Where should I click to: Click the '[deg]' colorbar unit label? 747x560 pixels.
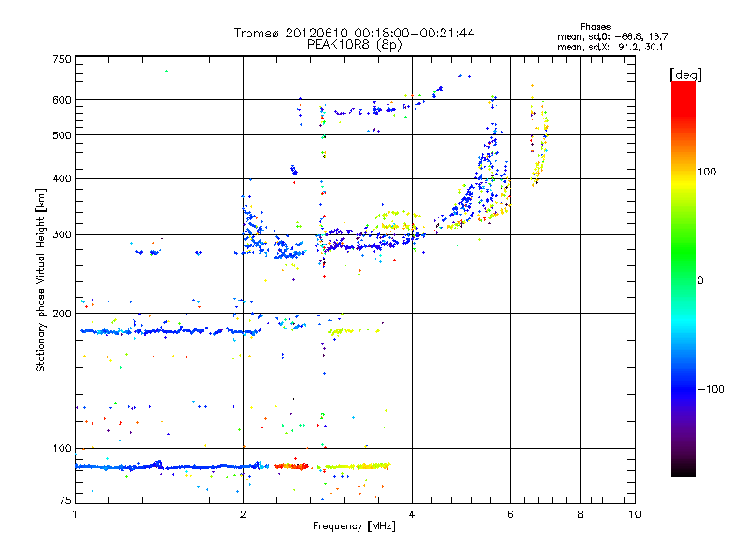pyautogui.click(x=685, y=76)
